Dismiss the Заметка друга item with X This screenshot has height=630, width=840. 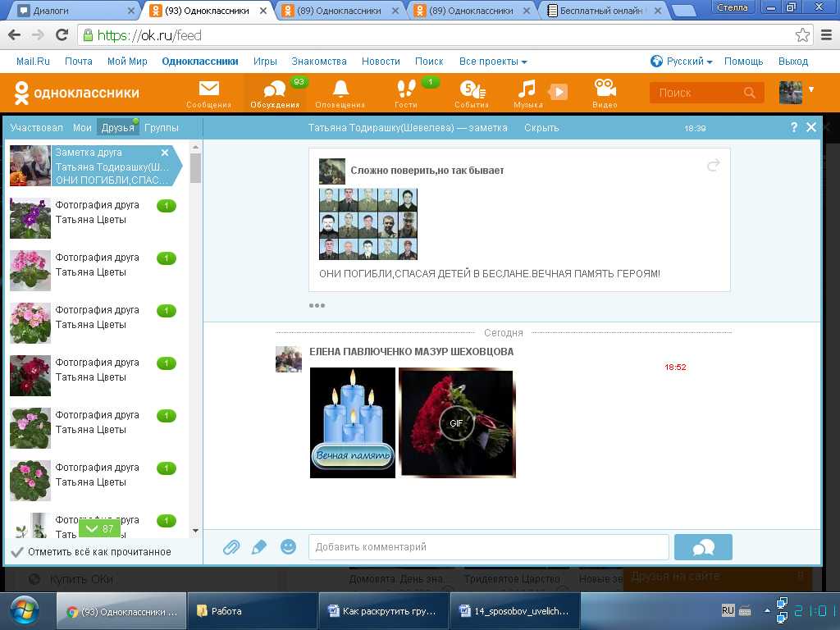coord(165,153)
